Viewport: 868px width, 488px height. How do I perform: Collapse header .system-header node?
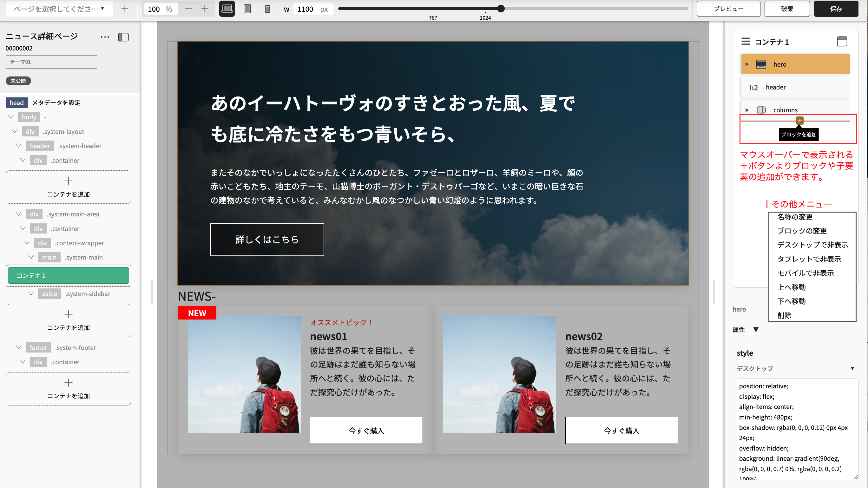coord(19,146)
